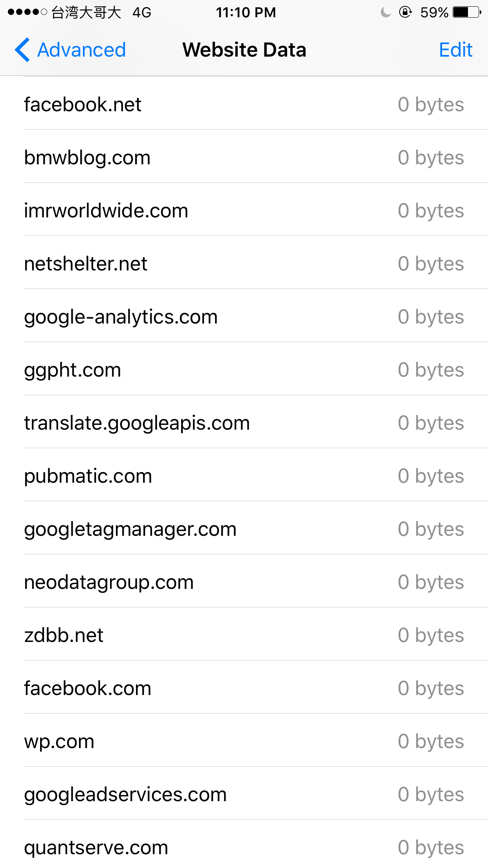Viewport: 488px width, 868px height.
Task: Select the facebook.net row
Action: (244, 105)
